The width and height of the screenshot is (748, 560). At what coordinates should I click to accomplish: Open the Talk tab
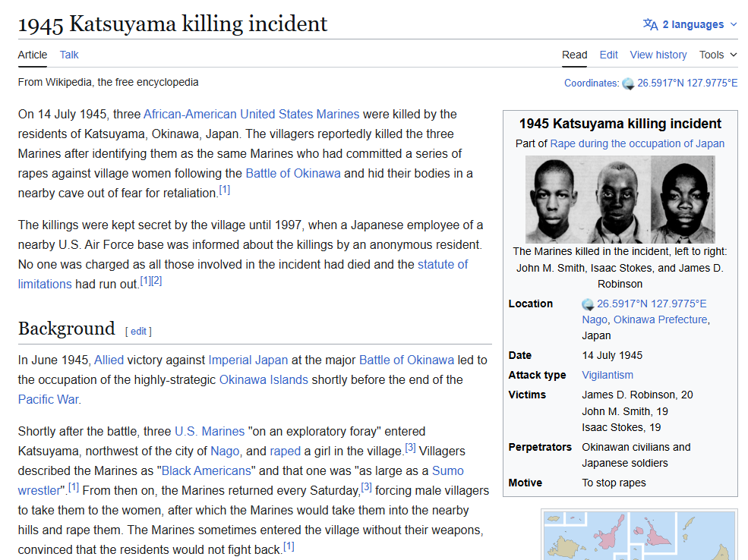(69, 55)
